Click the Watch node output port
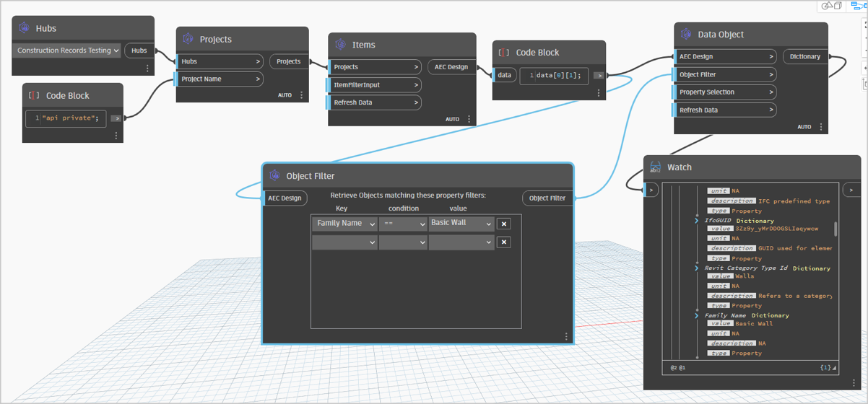 click(852, 190)
